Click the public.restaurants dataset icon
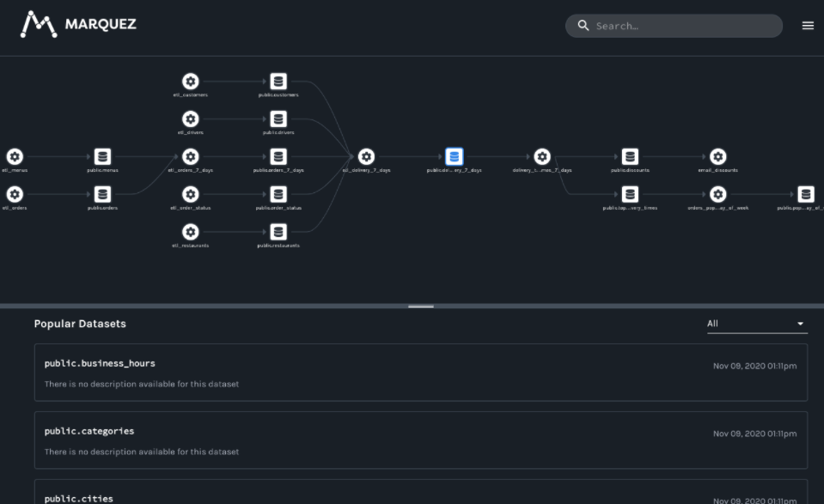Screen dimensions: 824x504 pos(278,232)
